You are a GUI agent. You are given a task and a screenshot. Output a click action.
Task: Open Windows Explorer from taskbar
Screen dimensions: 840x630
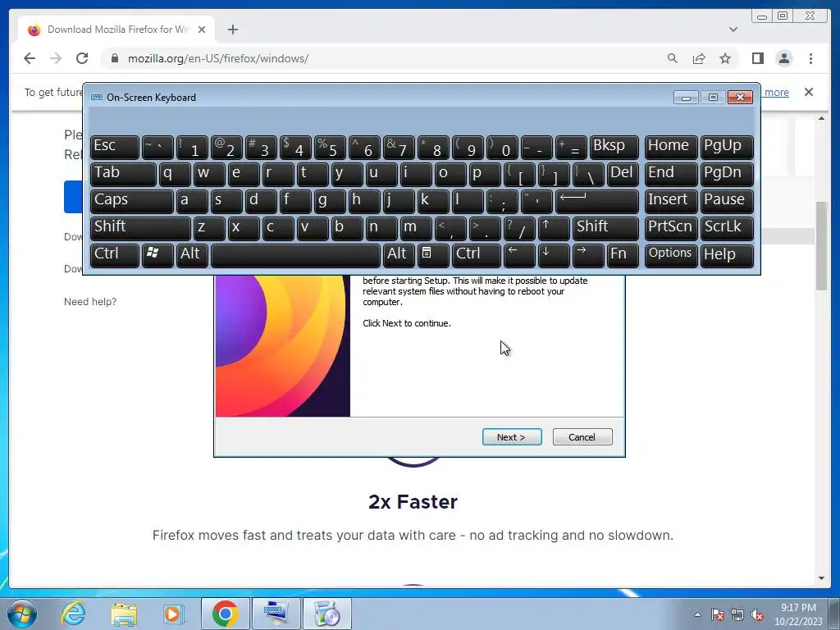click(124, 614)
